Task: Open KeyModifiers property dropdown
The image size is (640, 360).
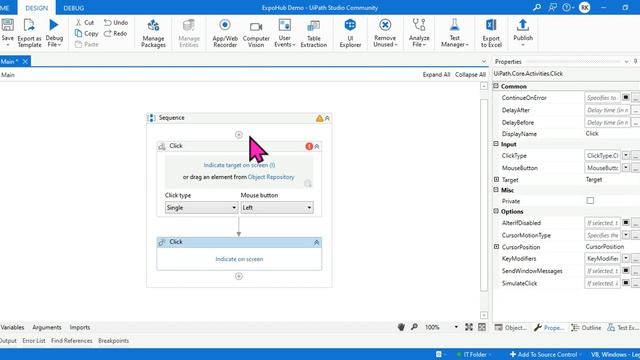Action: pyautogui.click(x=626, y=258)
